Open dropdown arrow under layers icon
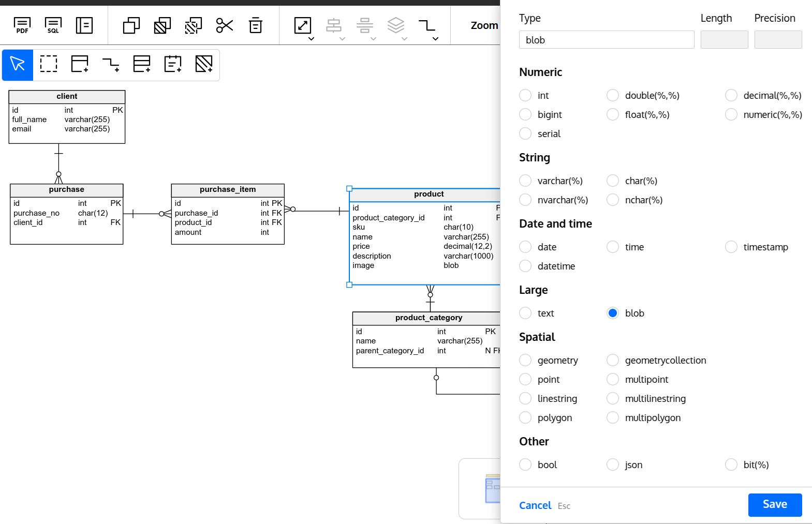812x524 pixels. pyautogui.click(x=404, y=39)
